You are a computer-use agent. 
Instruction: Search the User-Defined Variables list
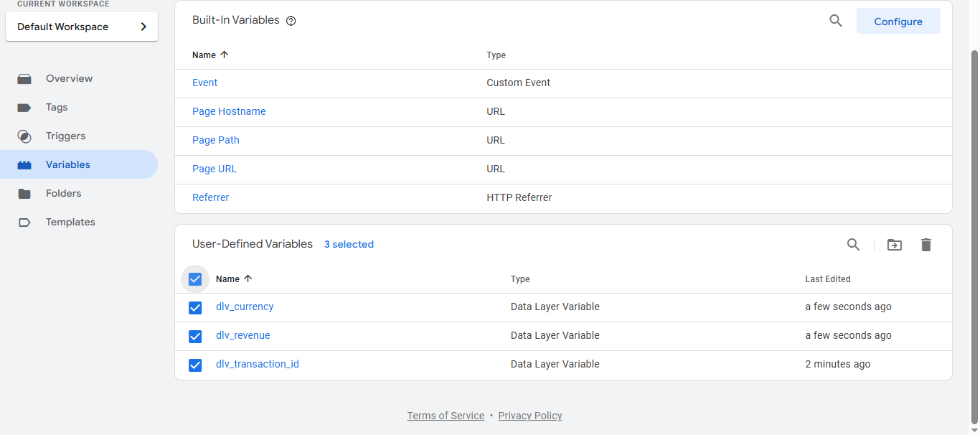coord(853,245)
